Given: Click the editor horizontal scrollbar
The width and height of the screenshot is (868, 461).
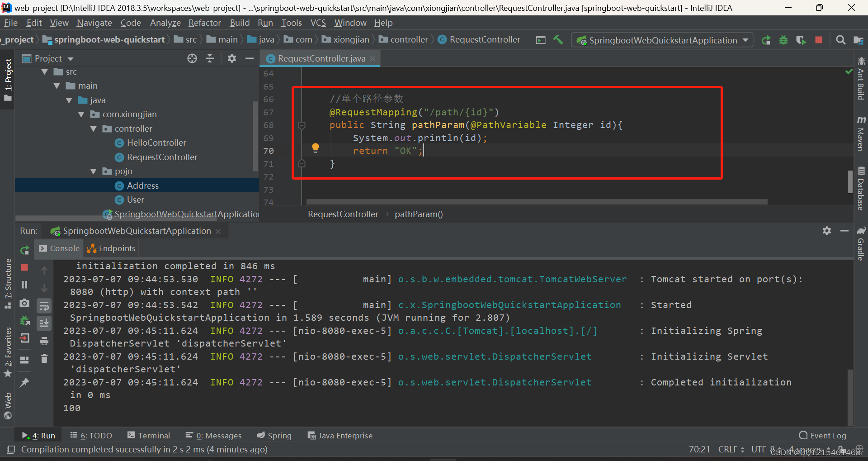Looking at the screenshot, I should 537,202.
